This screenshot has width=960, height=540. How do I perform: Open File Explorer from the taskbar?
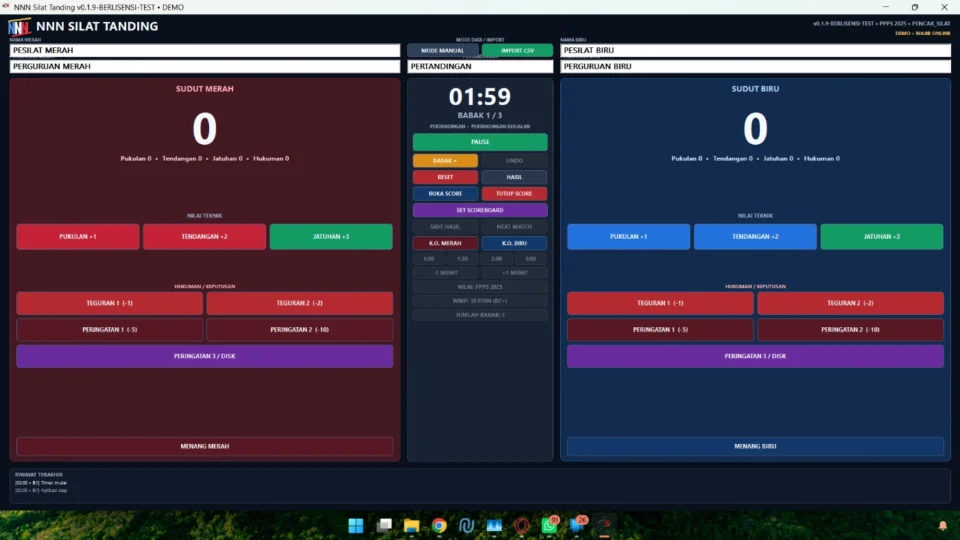point(411,525)
